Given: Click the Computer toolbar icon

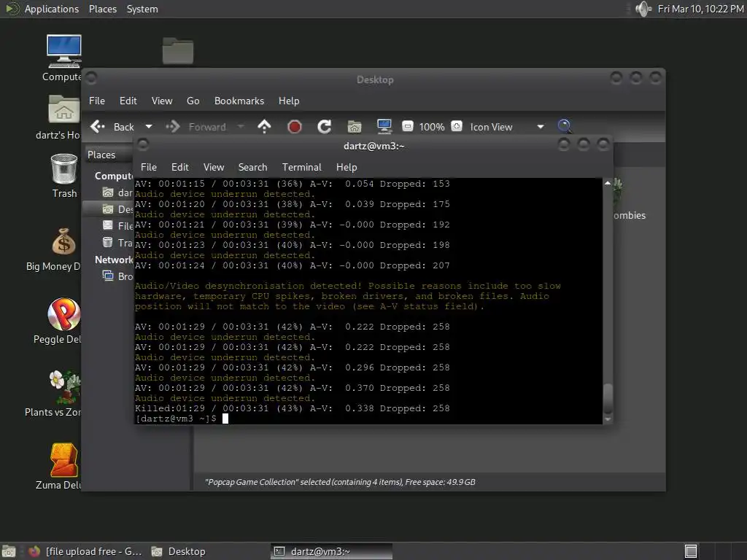Looking at the screenshot, I should 384,127.
